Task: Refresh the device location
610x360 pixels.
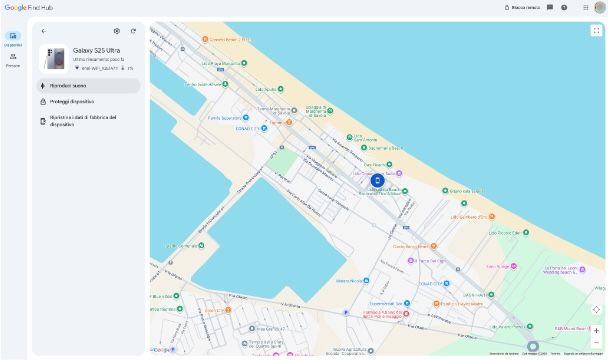Action: pos(133,31)
